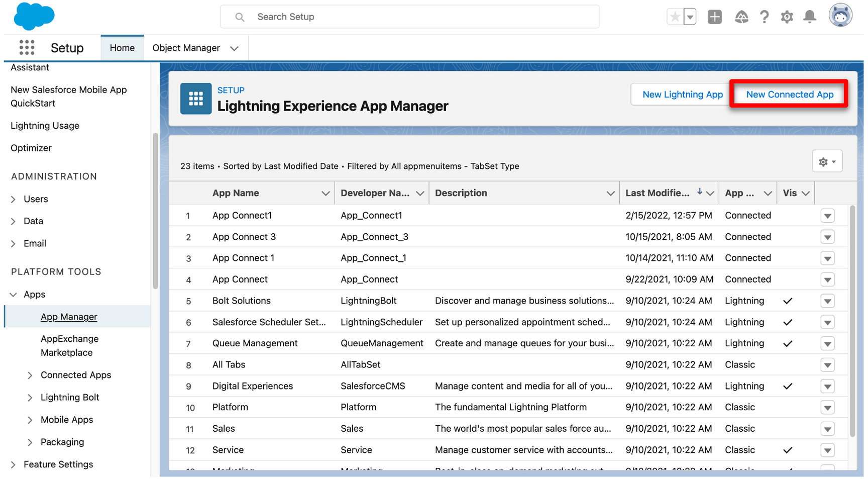This screenshot has height=479, width=868.
Task: Open App Manager list settings gear
Action: tap(827, 161)
